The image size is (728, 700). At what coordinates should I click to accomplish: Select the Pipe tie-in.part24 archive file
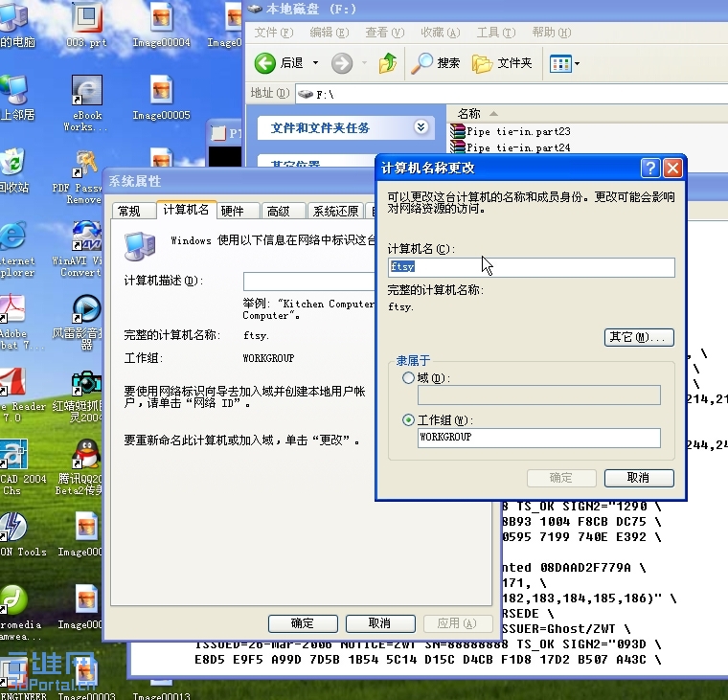pyautogui.click(x=511, y=147)
